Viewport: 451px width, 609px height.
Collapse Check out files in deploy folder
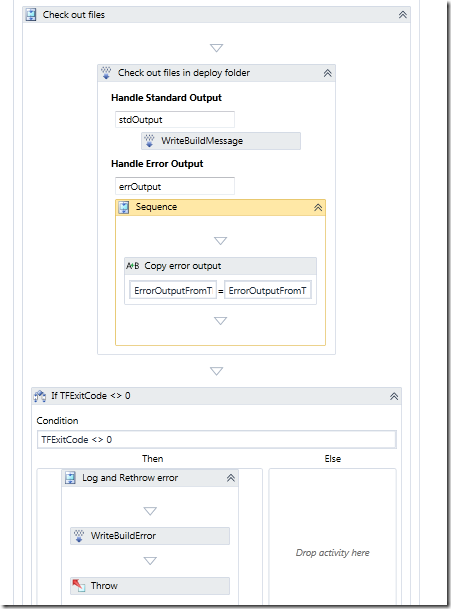[x=327, y=73]
